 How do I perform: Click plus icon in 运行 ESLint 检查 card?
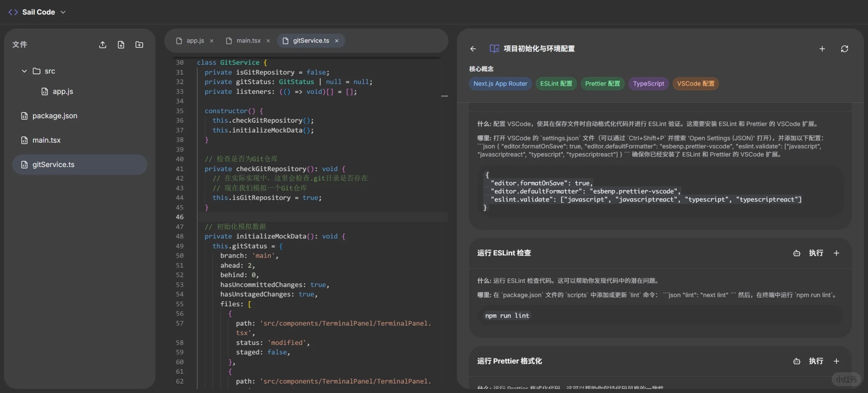[836, 253]
